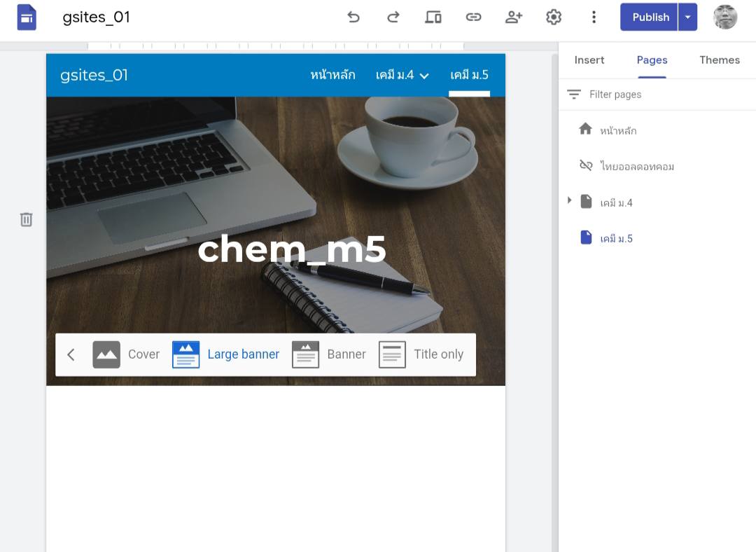Open the Publish dropdown arrow
Image resolution: width=756 pixels, height=552 pixels.
click(x=687, y=18)
